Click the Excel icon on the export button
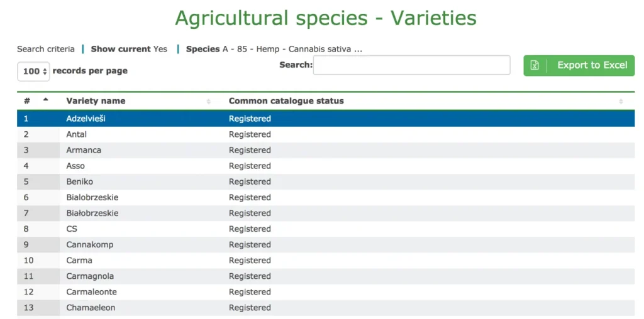Image resolution: width=644 pixels, height=319 pixels. click(535, 65)
